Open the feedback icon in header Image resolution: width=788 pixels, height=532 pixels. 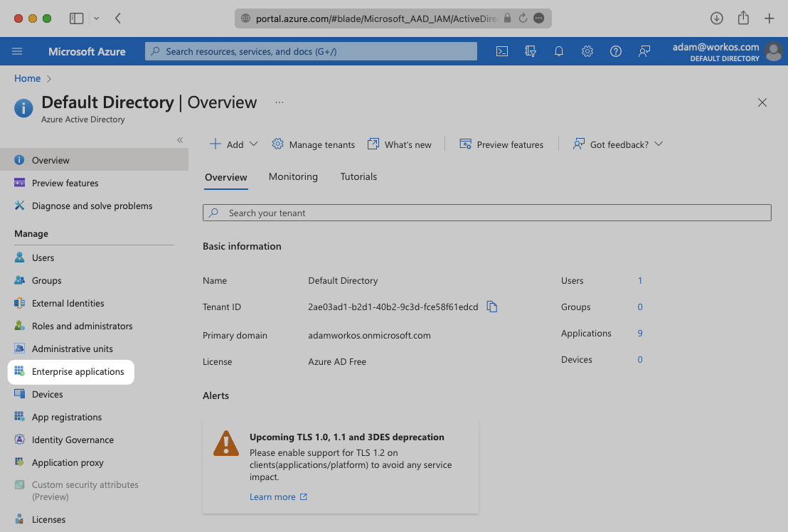tap(644, 51)
